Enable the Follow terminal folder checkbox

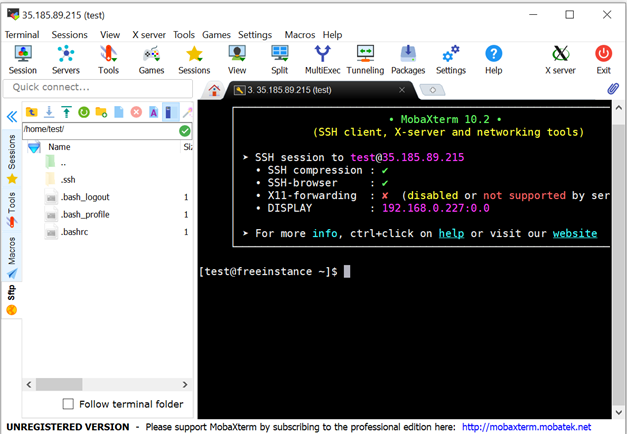[x=68, y=404]
